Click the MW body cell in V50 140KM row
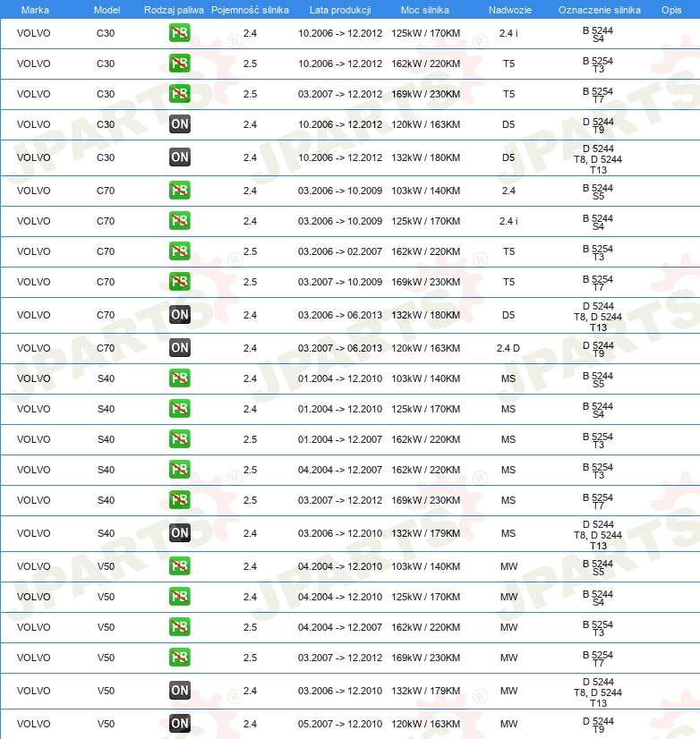The height and width of the screenshot is (739, 700). (508, 566)
